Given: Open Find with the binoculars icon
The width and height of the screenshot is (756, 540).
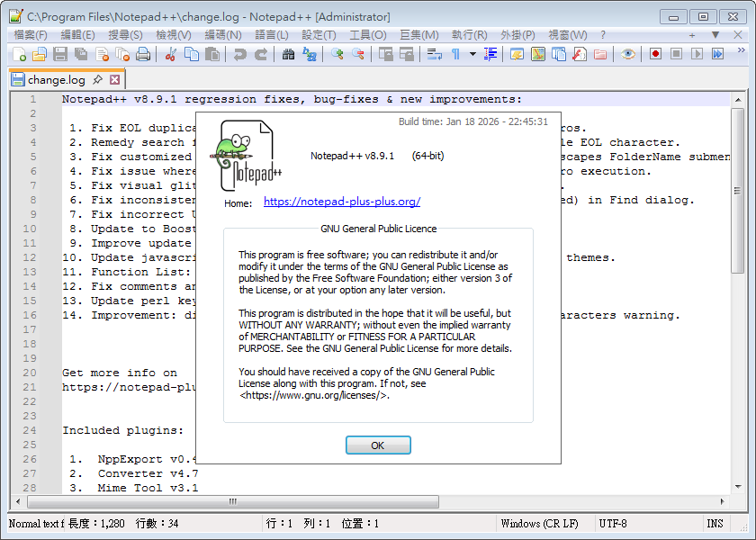Looking at the screenshot, I should point(288,54).
